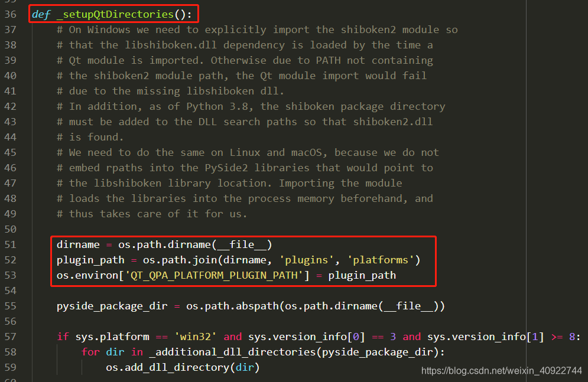Click line number 36 in the gutter
The height and width of the screenshot is (382, 588).
[10, 14]
